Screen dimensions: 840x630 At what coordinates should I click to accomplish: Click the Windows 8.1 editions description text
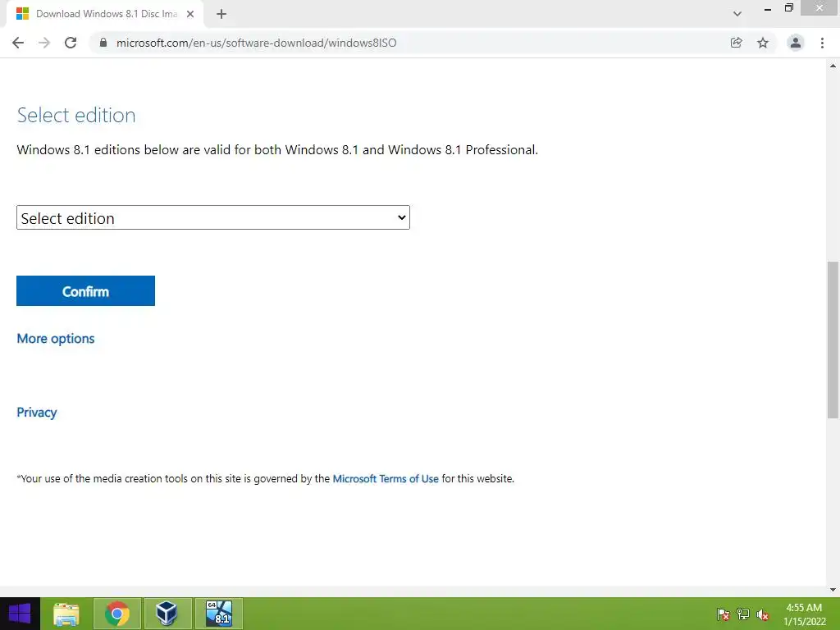277,149
